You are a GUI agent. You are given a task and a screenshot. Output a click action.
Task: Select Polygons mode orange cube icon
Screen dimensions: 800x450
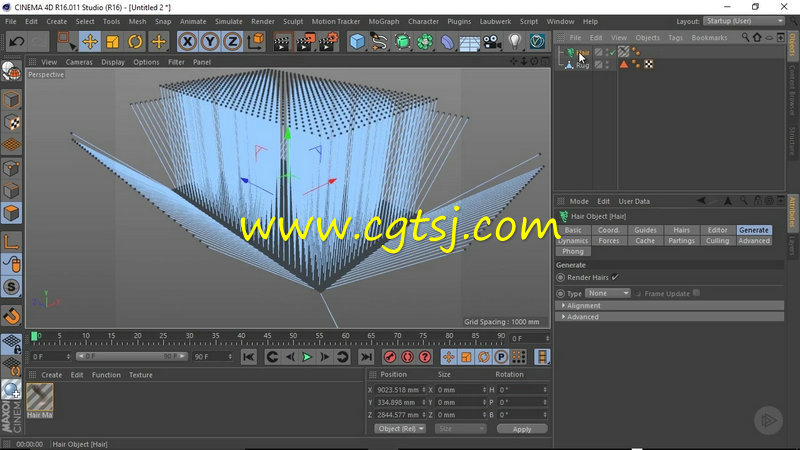click(x=11, y=213)
